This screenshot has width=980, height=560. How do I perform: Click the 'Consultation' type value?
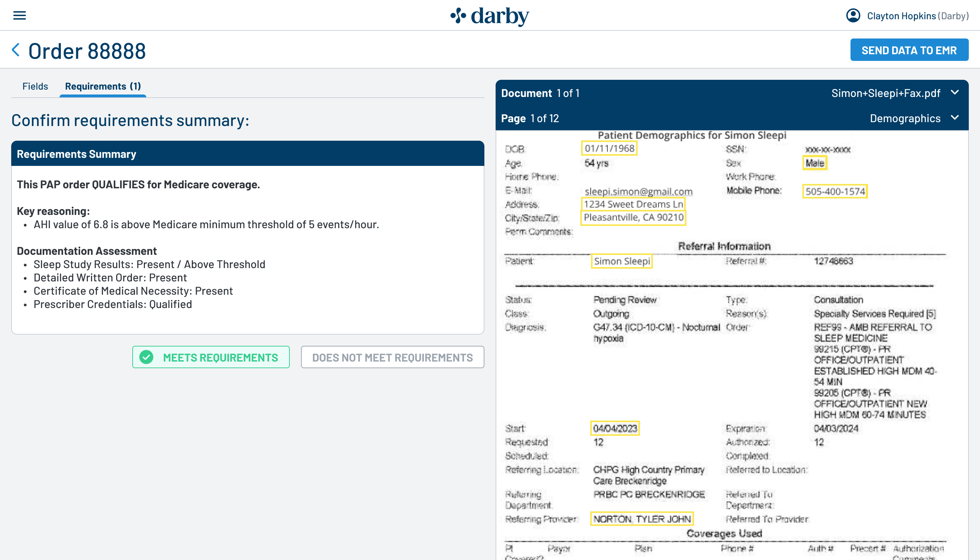coord(839,300)
